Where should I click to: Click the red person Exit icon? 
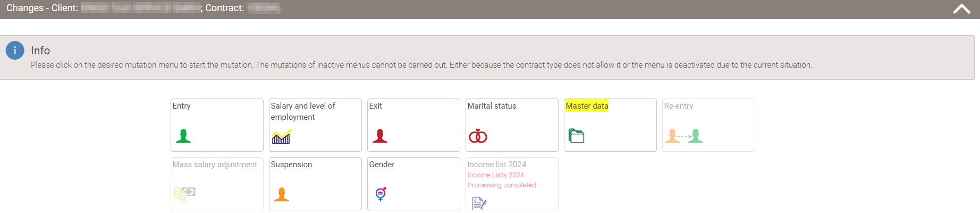(380, 136)
